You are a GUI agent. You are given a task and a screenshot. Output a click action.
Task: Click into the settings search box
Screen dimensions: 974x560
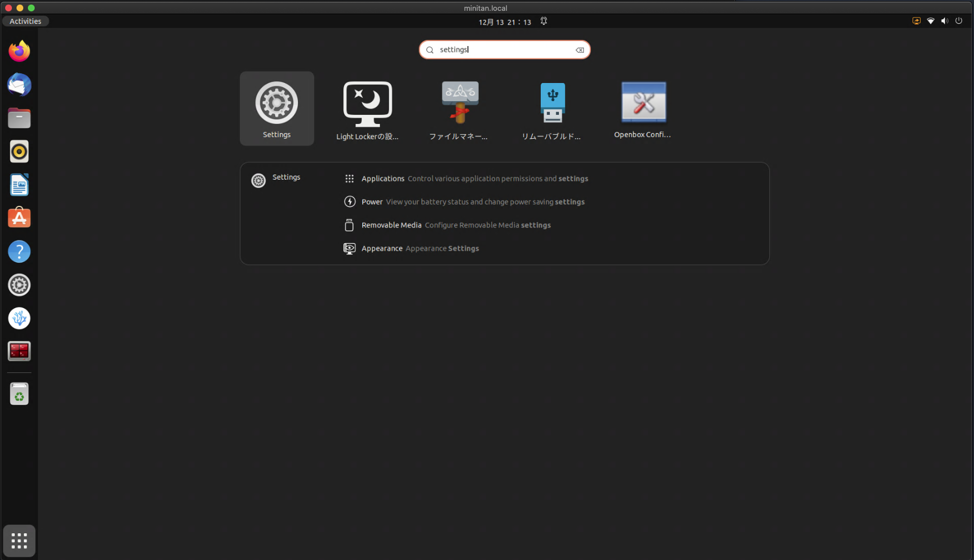pos(504,49)
